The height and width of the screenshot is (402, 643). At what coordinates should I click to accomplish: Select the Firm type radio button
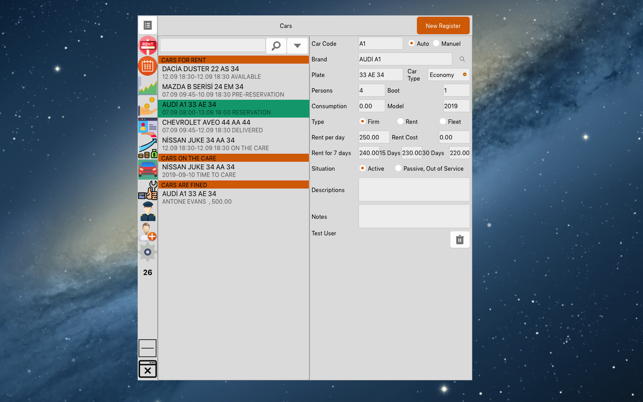click(363, 121)
